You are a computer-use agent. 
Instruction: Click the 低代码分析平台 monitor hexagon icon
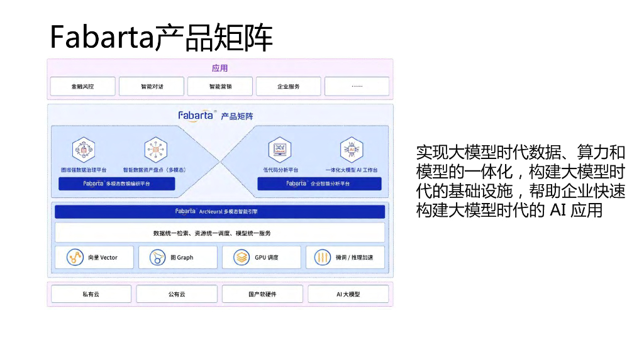[x=280, y=150]
